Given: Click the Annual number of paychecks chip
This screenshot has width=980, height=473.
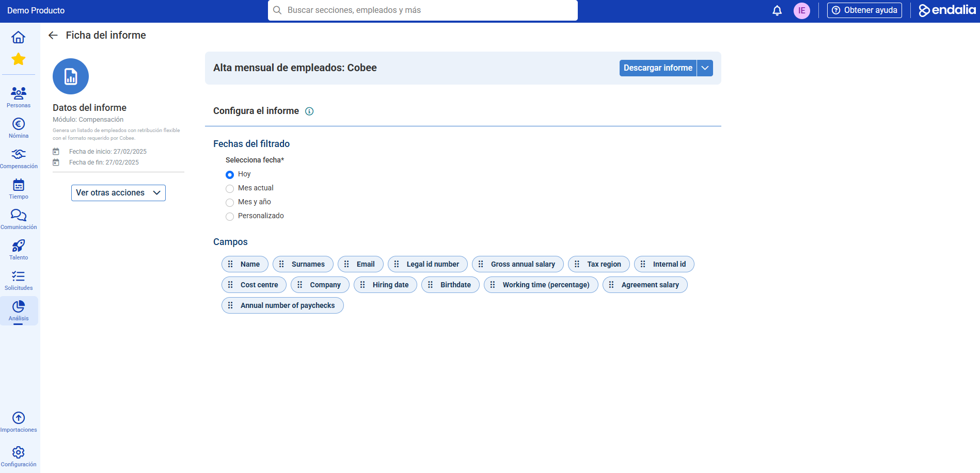Looking at the screenshot, I should (282, 305).
